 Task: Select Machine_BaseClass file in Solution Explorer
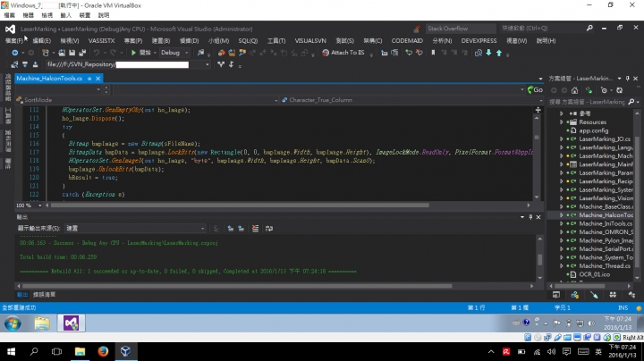pyautogui.click(x=606, y=206)
